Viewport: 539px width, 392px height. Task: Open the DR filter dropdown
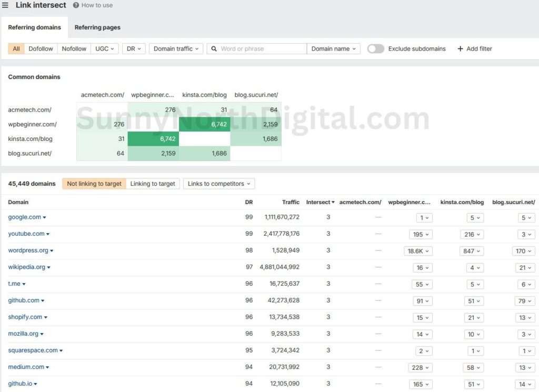pos(133,48)
